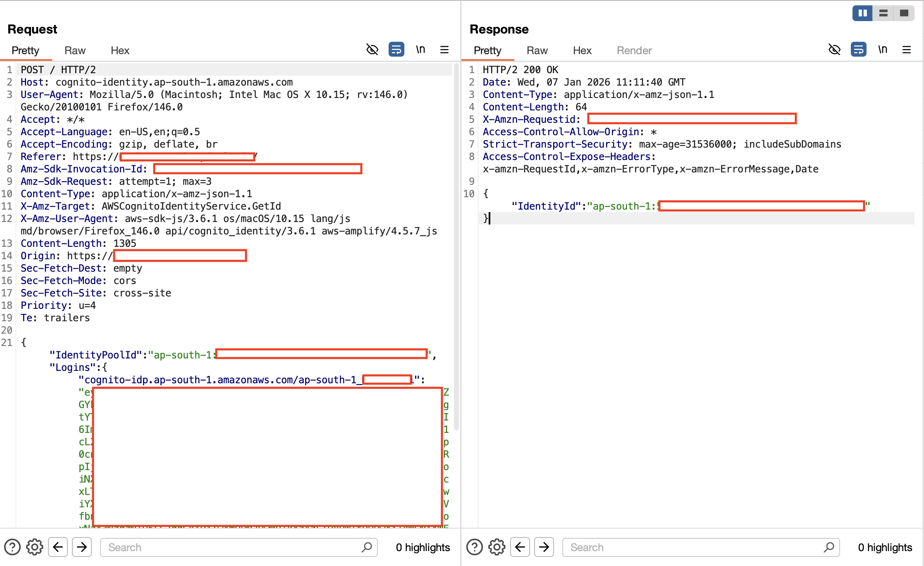Image resolution: width=924 pixels, height=566 pixels.
Task: Toggle word wrap in Response panel
Action: pos(858,50)
